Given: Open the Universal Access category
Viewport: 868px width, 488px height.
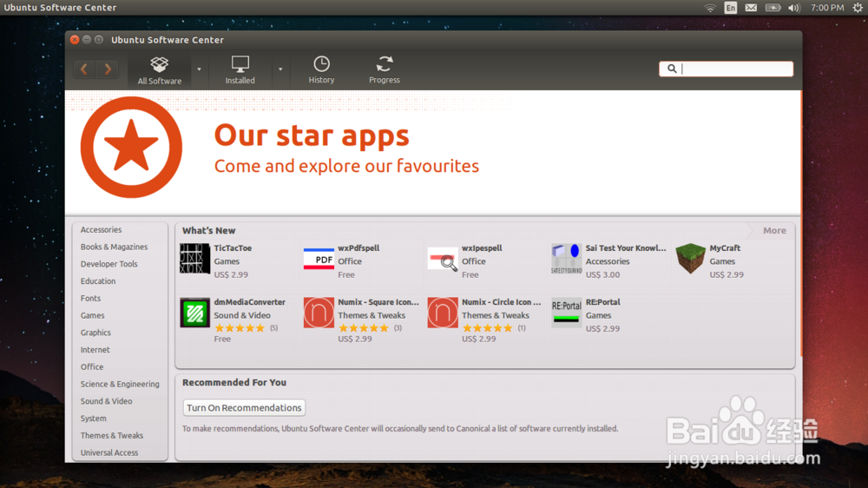Looking at the screenshot, I should point(109,452).
